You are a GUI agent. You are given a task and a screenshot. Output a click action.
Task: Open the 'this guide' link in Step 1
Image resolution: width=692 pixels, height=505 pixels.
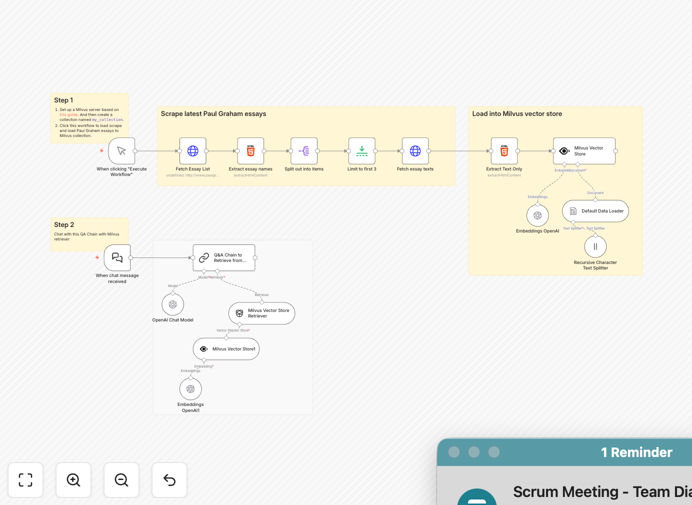coord(69,114)
